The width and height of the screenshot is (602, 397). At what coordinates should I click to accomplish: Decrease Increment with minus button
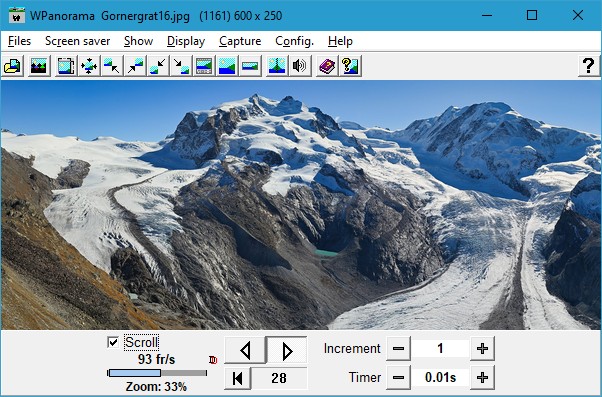coord(398,349)
